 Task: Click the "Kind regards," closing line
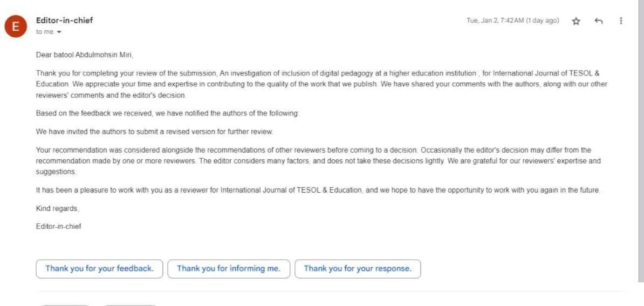click(57, 208)
